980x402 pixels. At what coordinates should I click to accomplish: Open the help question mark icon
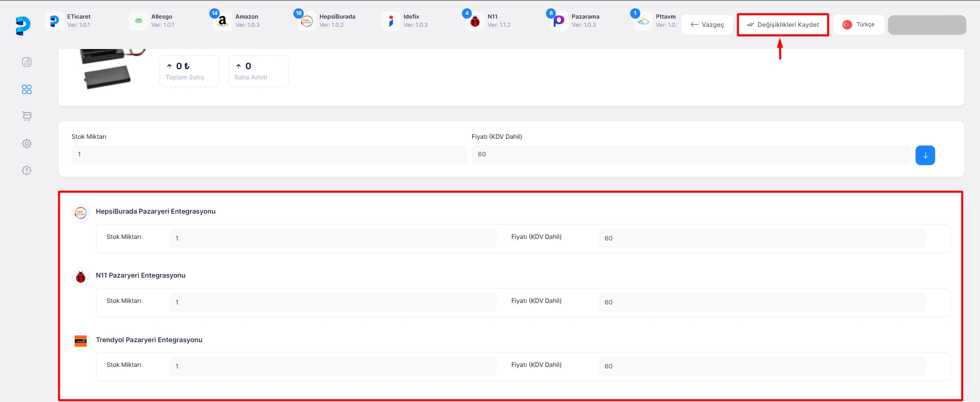click(27, 170)
